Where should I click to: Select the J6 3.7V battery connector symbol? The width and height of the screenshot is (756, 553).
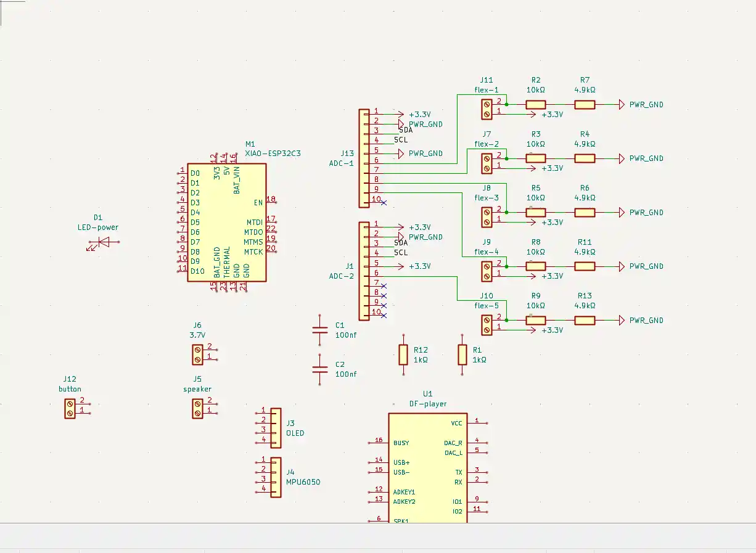[x=197, y=354]
